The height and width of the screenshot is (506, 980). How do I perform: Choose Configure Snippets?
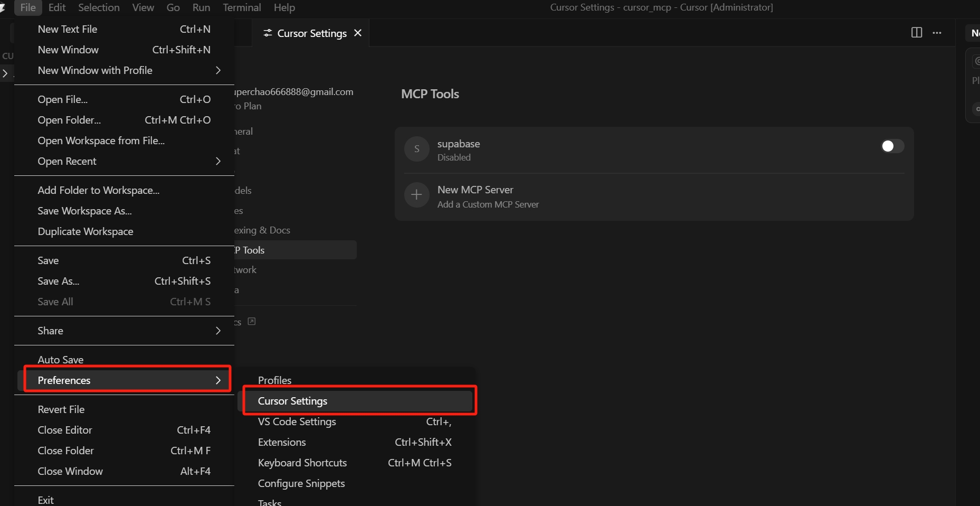tap(355, 483)
